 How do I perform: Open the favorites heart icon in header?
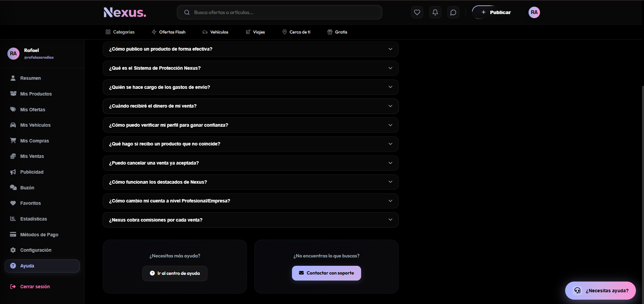pos(417,12)
